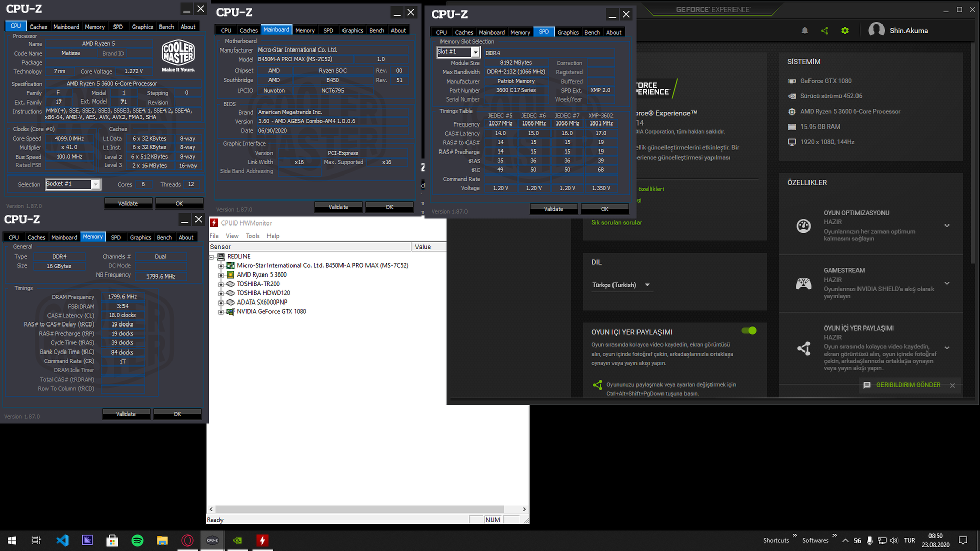
Task: Click the Oyun Optimizasyonu gauge icon
Action: 803,226
